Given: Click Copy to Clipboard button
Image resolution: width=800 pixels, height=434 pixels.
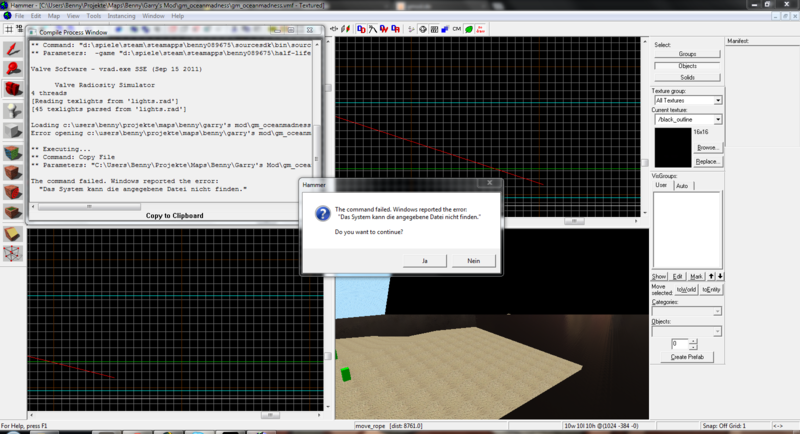Looking at the screenshot, I should [x=175, y=215].
